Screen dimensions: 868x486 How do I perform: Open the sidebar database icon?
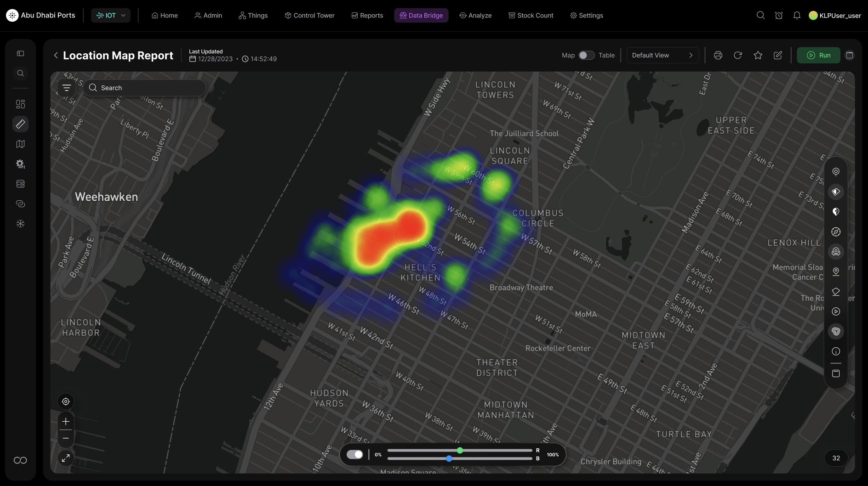coord(20,184)
